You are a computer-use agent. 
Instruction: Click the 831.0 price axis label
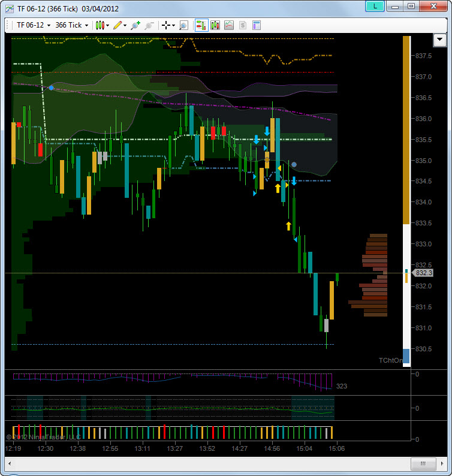click(423, 328)
